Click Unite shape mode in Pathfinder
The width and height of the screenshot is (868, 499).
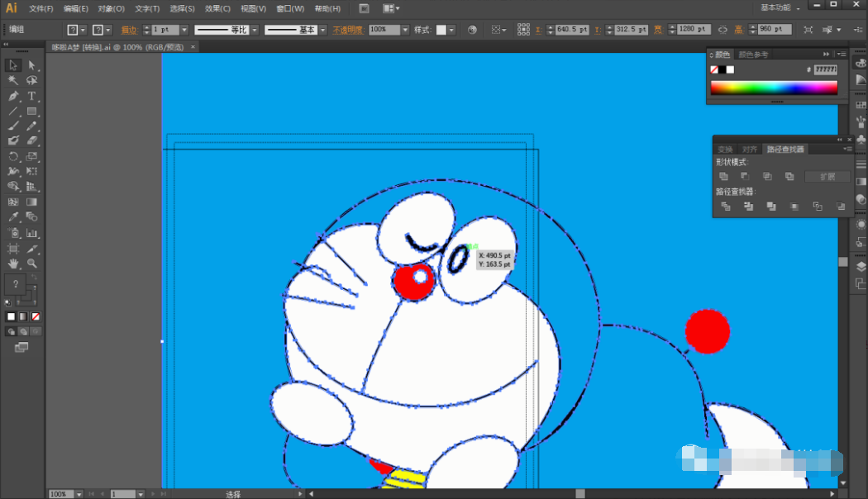[723, 177]
